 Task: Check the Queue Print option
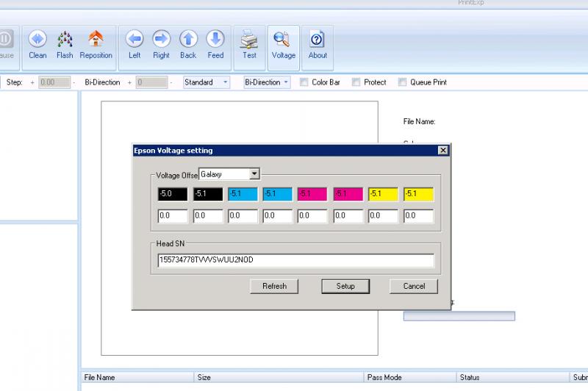pyautogui.click(x=402, y=82)
